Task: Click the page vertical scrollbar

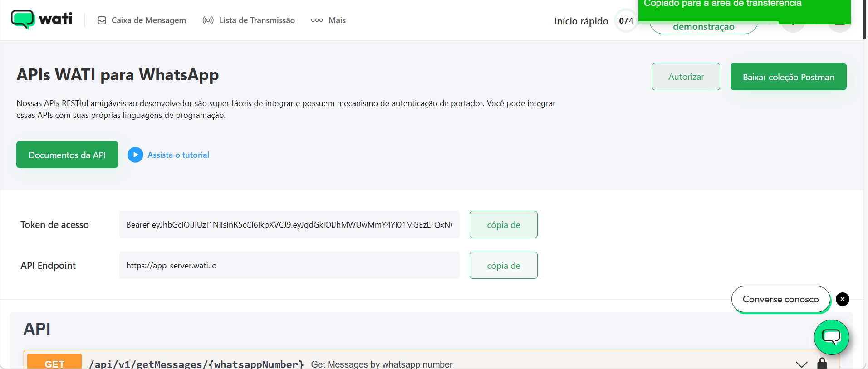Action: (x=865, y=20)
